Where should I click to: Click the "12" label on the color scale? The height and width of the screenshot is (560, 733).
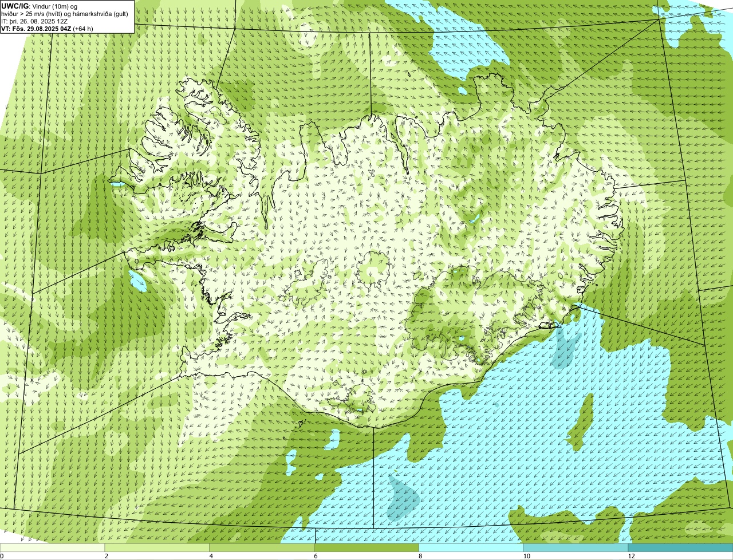tap(631, 556)
